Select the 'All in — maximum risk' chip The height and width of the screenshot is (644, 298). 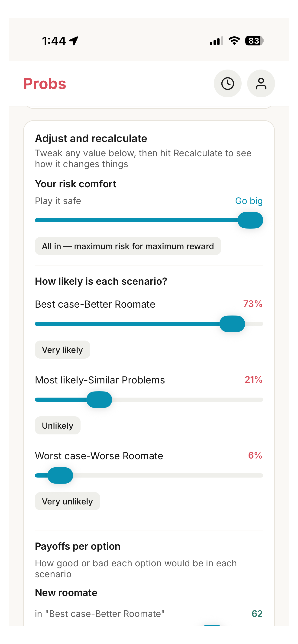[128, 246]
